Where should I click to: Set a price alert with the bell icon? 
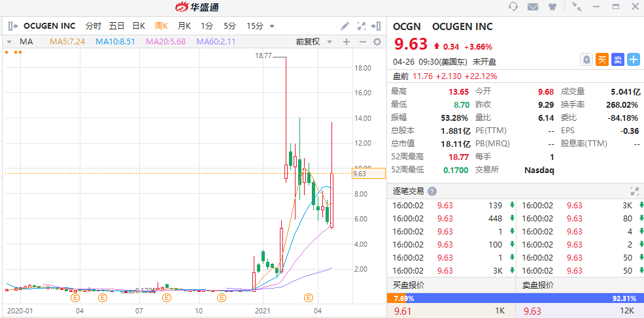[x=586, y=60]
